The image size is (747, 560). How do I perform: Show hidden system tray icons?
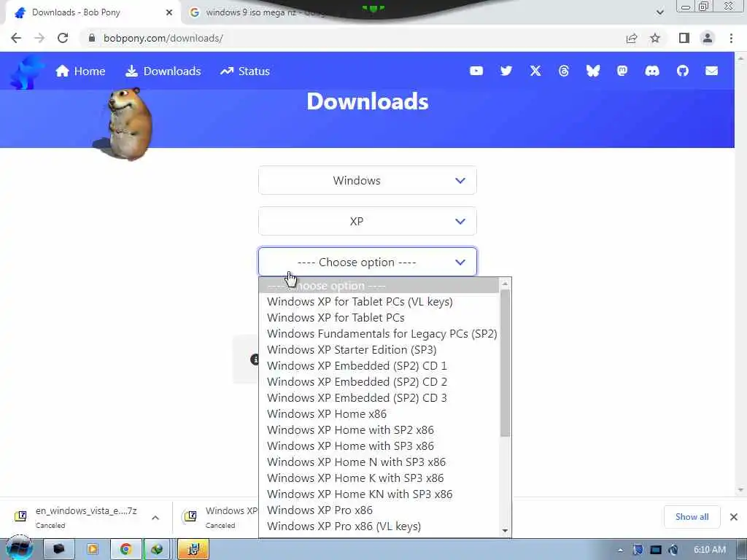click(x=620, y=550)
